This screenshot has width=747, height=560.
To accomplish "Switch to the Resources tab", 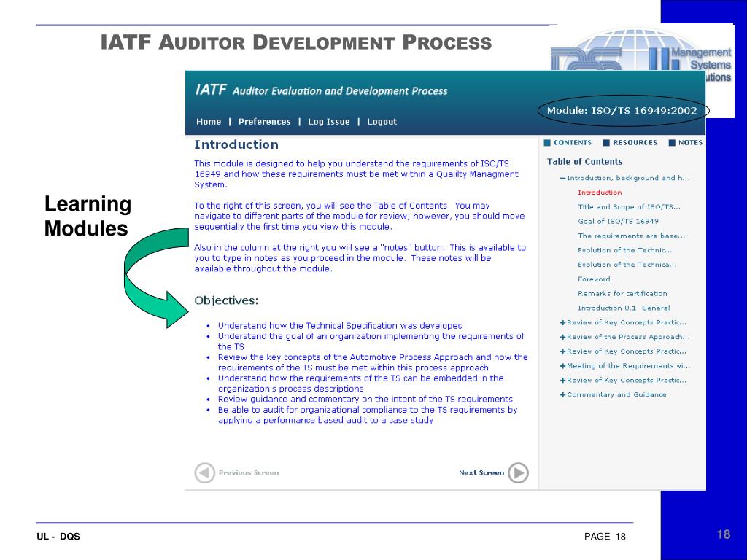I will click(630, 142).
